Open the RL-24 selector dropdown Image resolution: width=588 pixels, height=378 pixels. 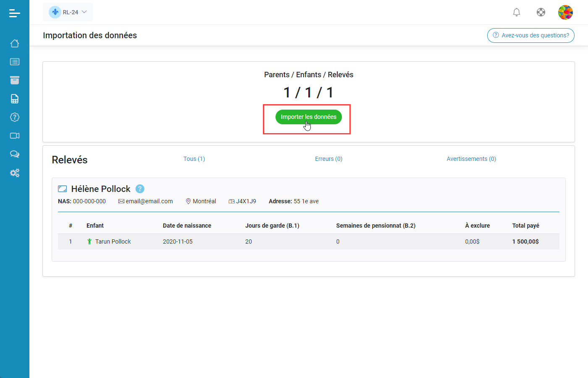click(68, 12)
